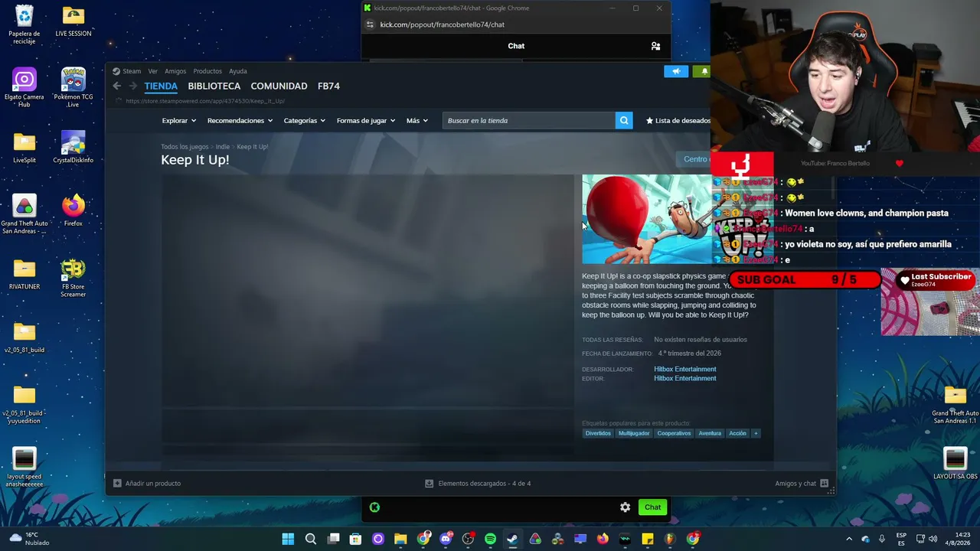Open CrystalDiskInfo desktop icon
980x551 pixels.
pyautogui.click(x=73, y=147)
